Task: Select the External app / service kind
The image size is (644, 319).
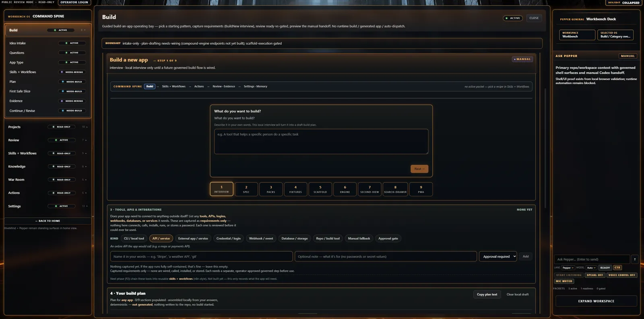Action: 193,238
